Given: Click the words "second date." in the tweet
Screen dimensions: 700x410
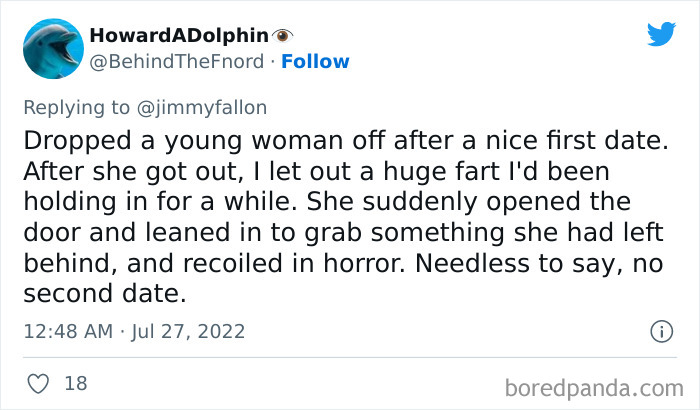Looking at the screenshot, I should pos(101,298).
